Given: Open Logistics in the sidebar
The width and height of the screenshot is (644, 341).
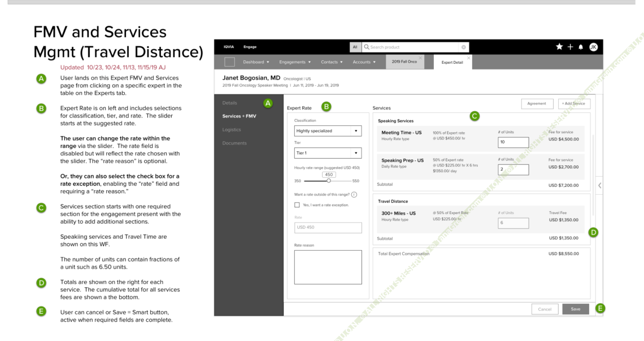Looking at the screenshot, I should (232, 130).
